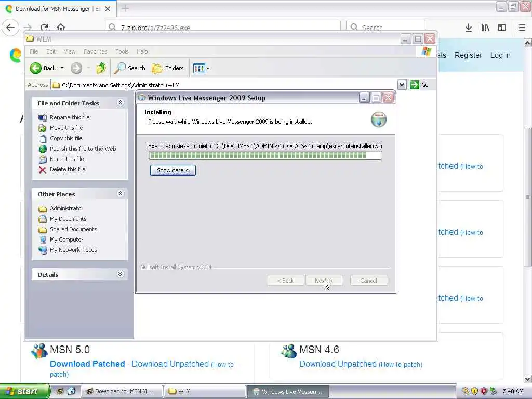Click MSN 5.0 Download Patched link
Screen dimensions: 532x399
click(x=87, y=364)
